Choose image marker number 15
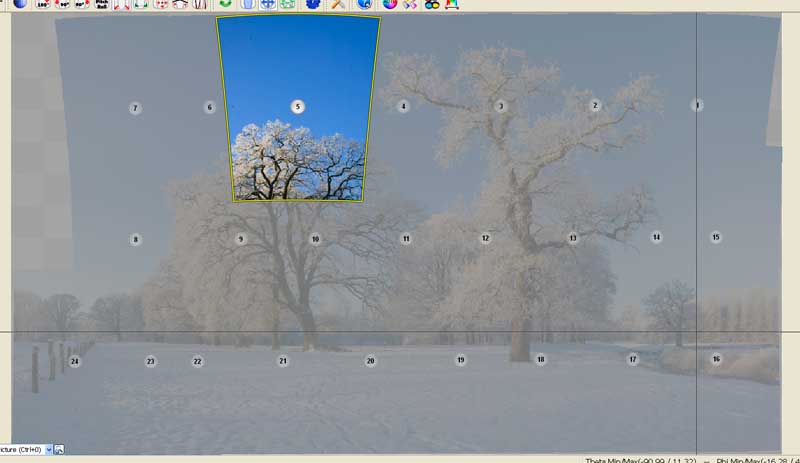The height and width of the screenshot is (463, 800). coord(715,237)
